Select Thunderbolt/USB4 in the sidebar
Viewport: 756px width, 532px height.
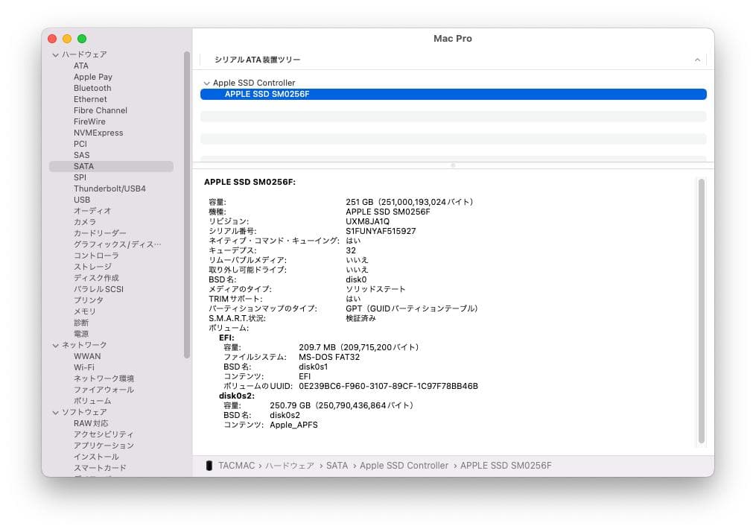point(108,189)
